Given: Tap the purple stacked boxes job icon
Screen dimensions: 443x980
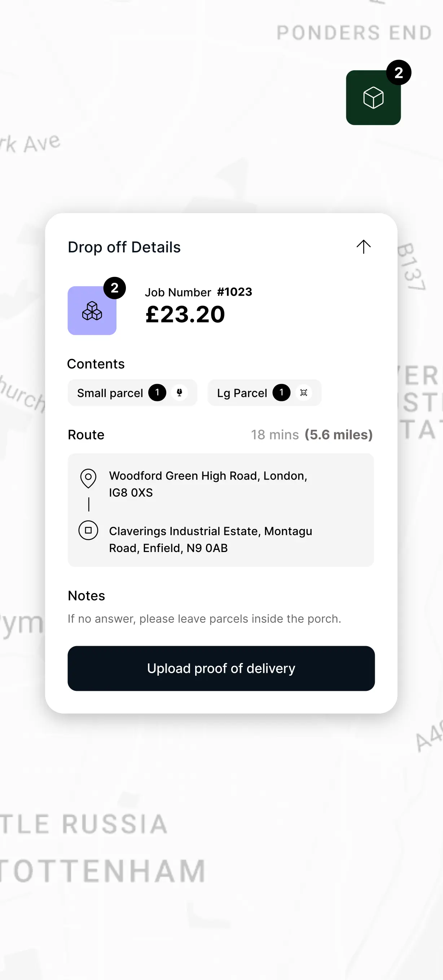Looking at the screenshot, I should pyautogui.click(x=92, y=311).
